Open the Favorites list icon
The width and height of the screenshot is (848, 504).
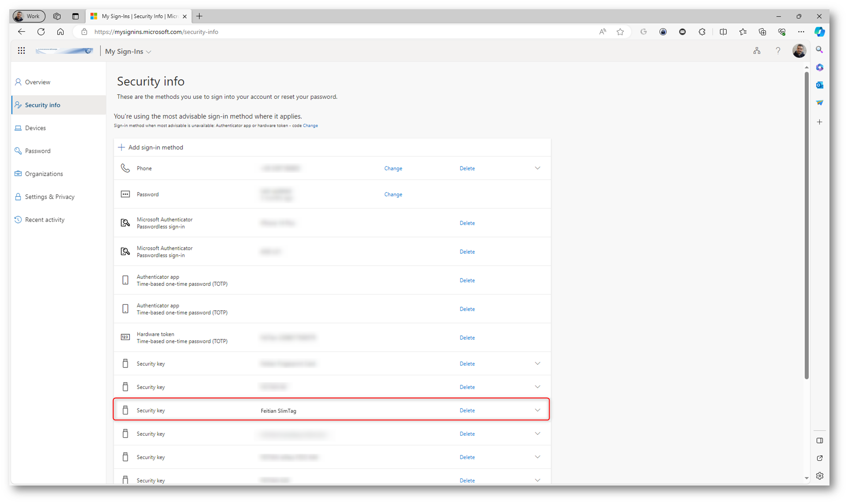pos(743,32)
